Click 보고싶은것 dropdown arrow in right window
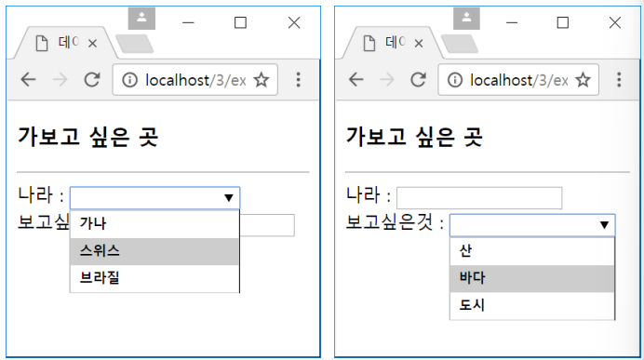This screenshot has height=360, width=644. 604,225
